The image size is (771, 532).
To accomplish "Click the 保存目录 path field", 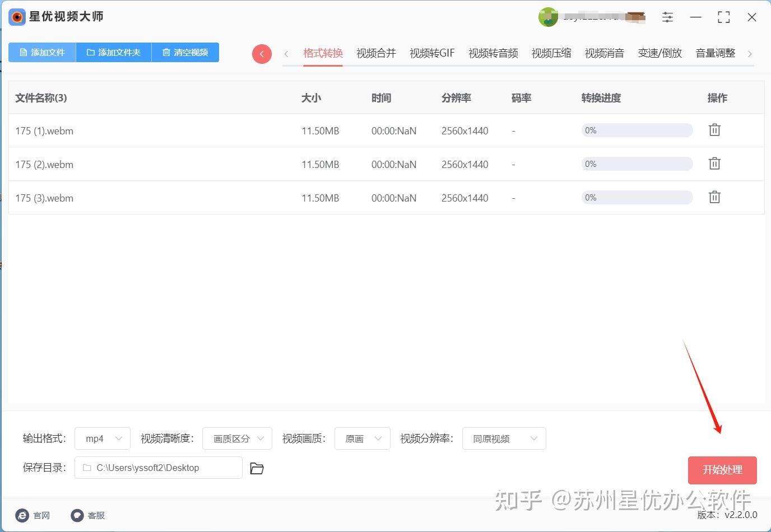I will click(x=159, y=468).
